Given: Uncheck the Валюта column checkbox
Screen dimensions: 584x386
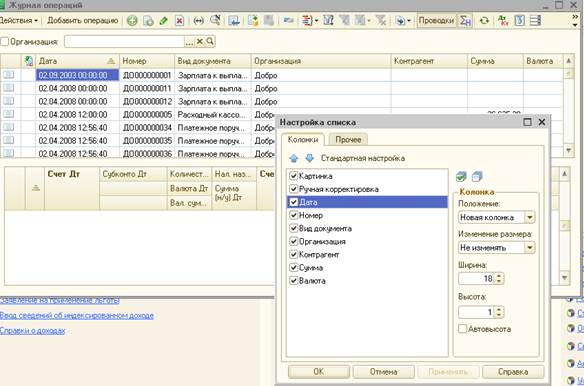Looking at the screenshot, I should [293, 281].
